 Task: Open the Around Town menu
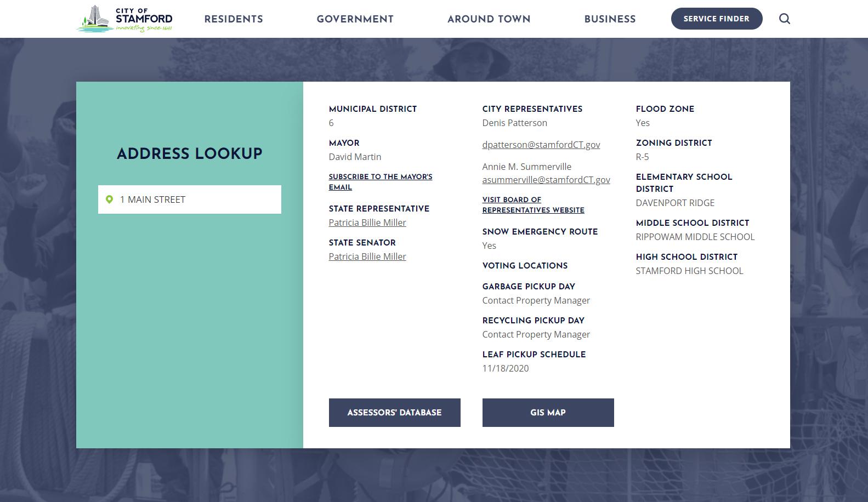(x=489, y=19)
